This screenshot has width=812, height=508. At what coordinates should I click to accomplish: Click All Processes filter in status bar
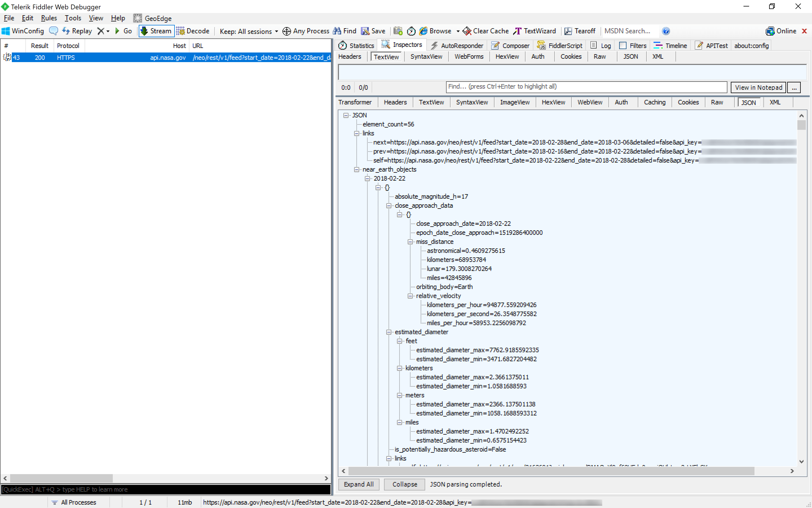[74, 502]
